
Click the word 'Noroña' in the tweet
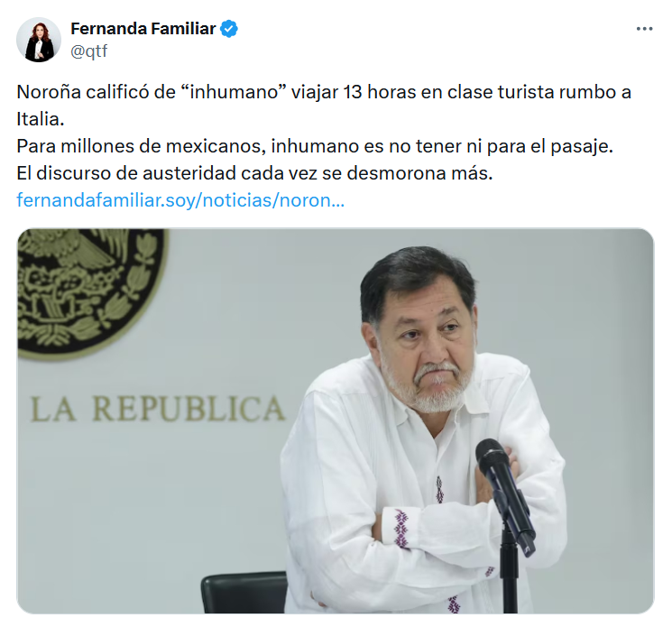tap(49, 92)
